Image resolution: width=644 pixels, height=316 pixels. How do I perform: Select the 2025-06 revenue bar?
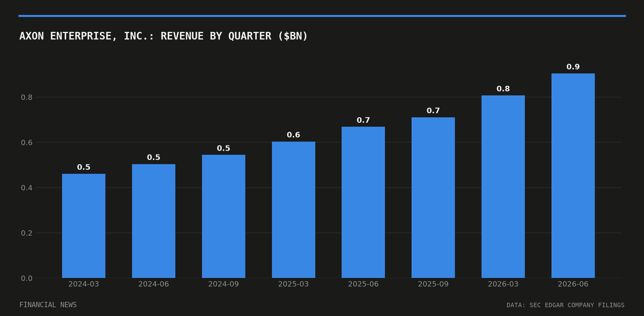pyautogui.click(x=363, y=202)
